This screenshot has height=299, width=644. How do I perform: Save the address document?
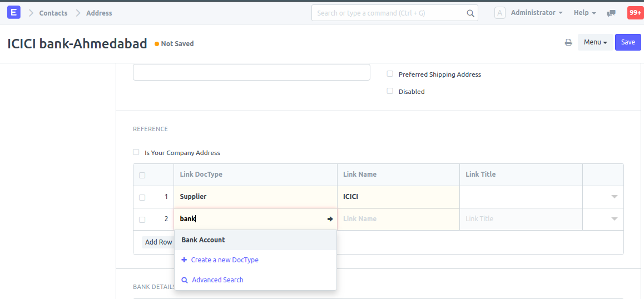click(628, 42)
